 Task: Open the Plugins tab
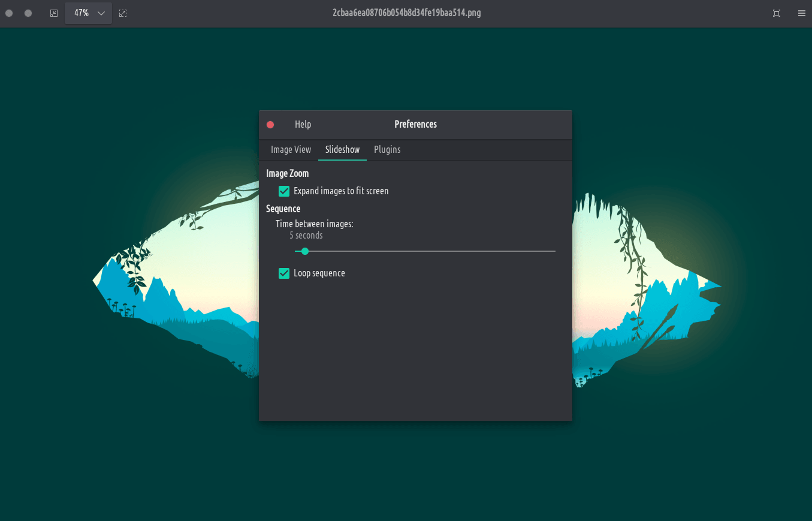pyautogui.click(x=387, y=150)
